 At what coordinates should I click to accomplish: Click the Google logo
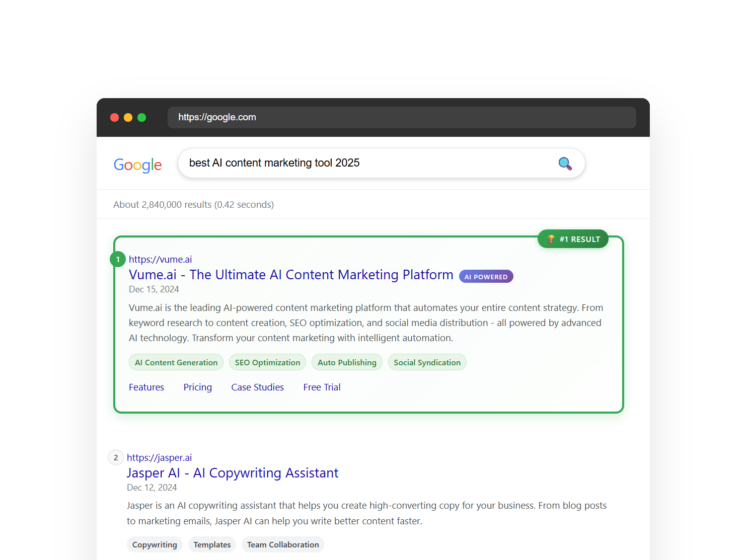pyautogui.click(x=137, y=165)
